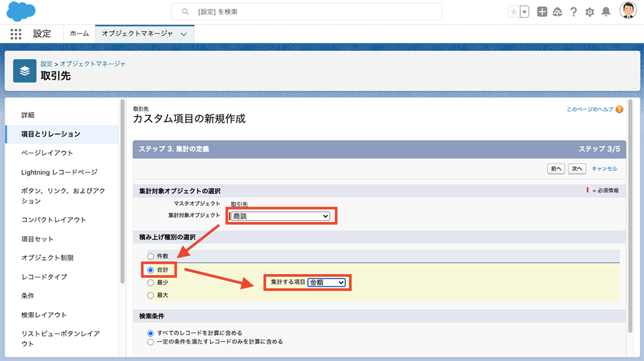Click the sidebar vertical scrollbar
Screen dimensions: 644x361
point(122,191)
